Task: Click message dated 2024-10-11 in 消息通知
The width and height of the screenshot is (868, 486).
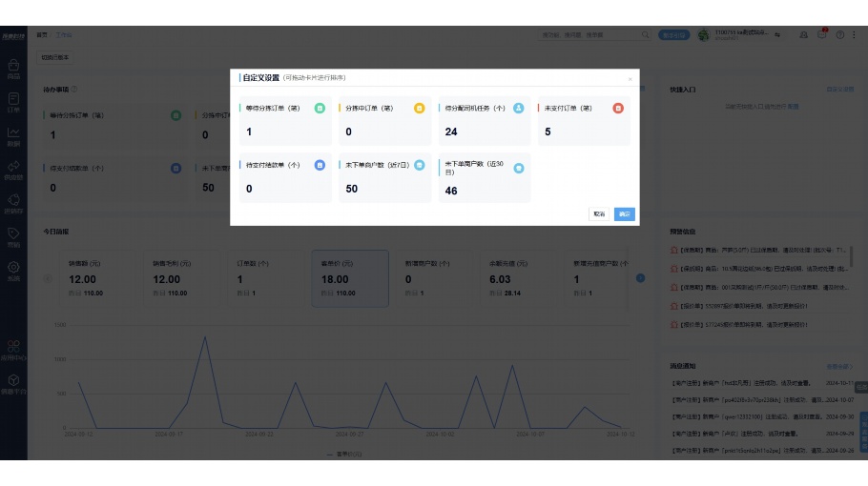Action: tap(762, 383)
